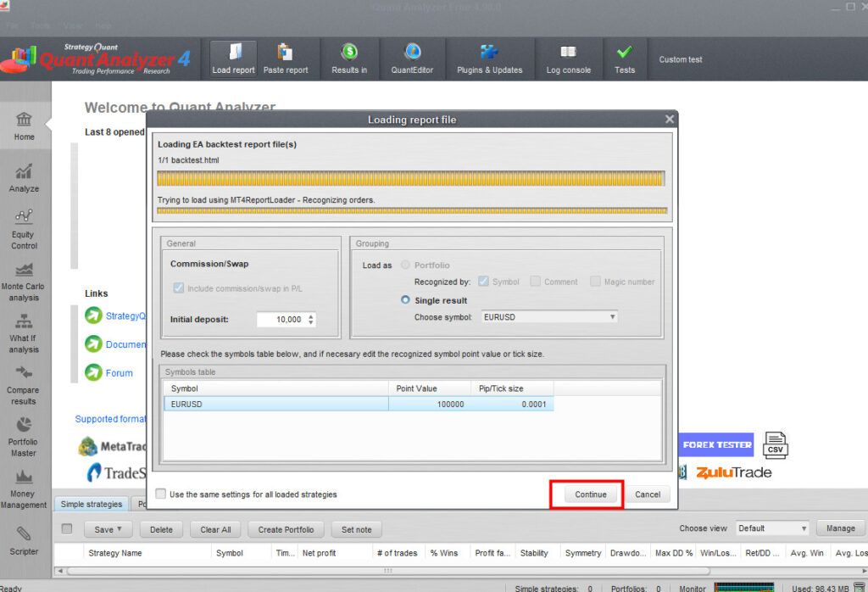Open the Forum link
This screenshot has height=592, width=868.
pos(119,372)
